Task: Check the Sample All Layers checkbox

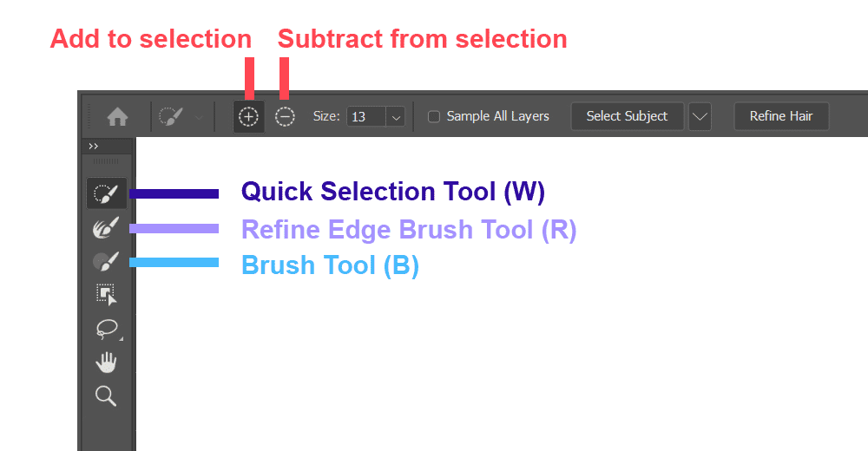Action: [435, 116]
